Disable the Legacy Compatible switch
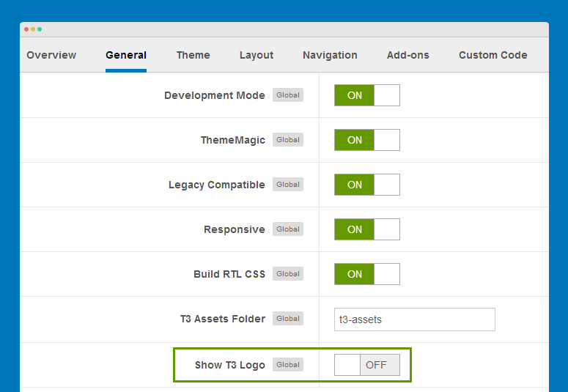Viewport: 568px width, 392px height. coord(367,185)
